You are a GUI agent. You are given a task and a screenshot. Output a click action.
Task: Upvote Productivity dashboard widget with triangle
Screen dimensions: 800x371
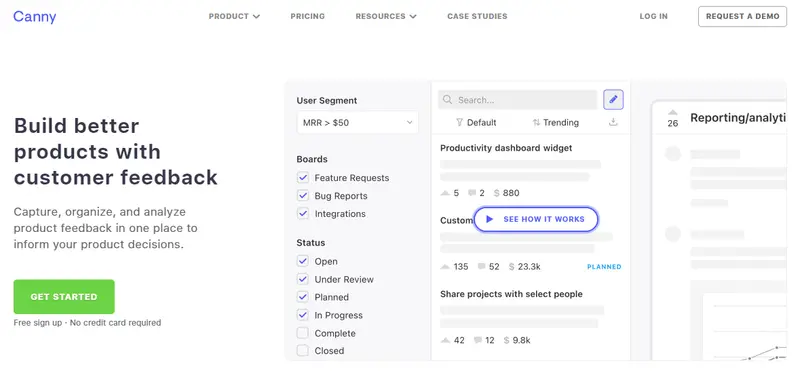point(445,193)
